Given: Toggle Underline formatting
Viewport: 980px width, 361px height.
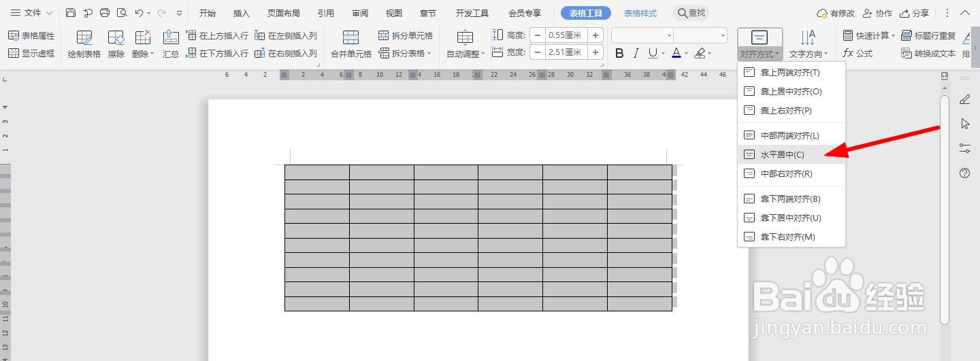Looking at the screenshot, I should pyautogui.click(x=653, y=53).
